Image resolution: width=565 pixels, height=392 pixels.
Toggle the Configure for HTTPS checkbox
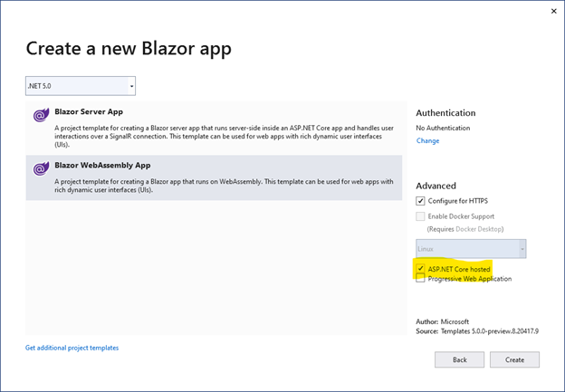(420, 201)
